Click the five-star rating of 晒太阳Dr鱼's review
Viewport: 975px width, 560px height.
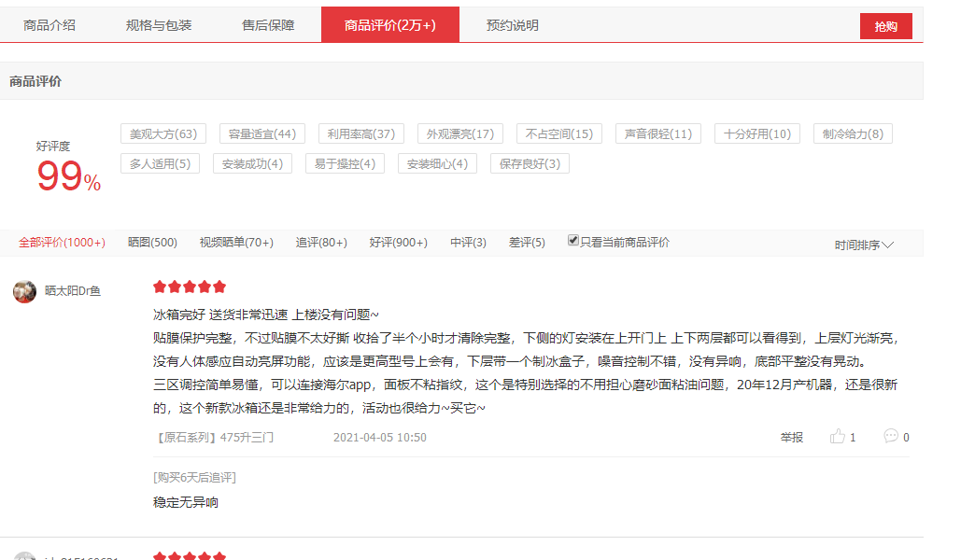(x=190, y=287)
